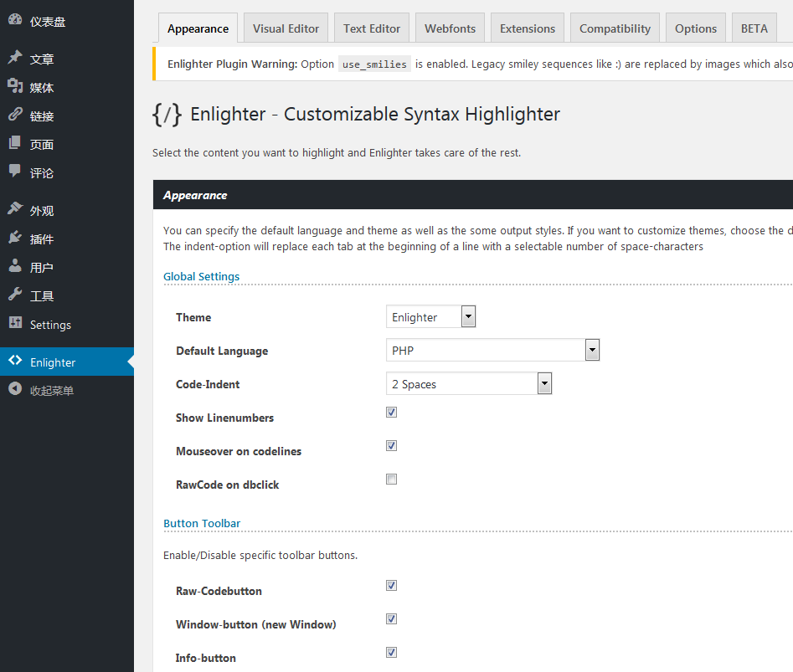Click the Users person icon

[15, 267]
